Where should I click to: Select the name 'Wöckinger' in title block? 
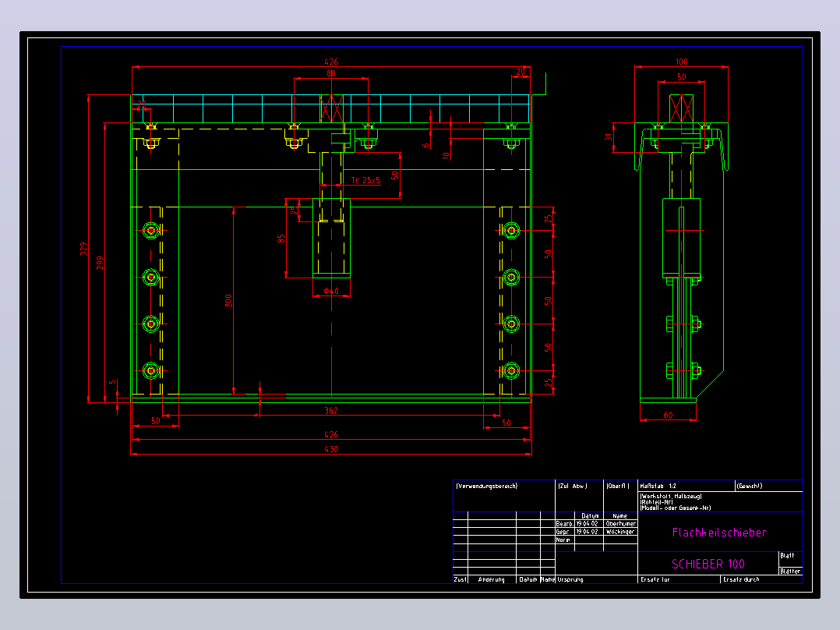pos(620,532)
